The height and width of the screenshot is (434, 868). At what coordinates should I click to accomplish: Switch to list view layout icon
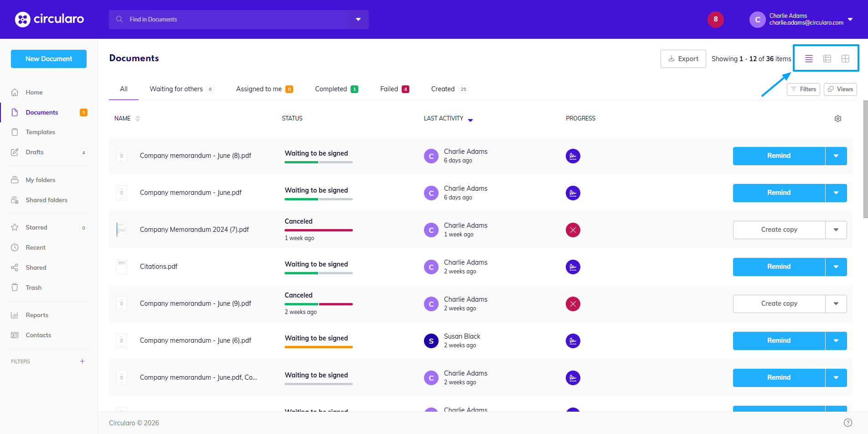click(809, 59)
